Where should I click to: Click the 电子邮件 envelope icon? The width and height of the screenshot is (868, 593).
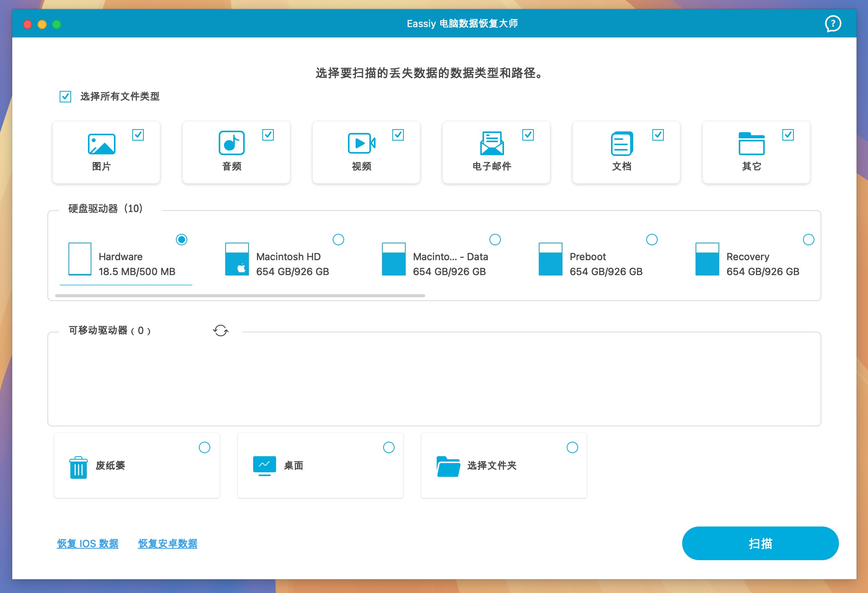[492, 143]
